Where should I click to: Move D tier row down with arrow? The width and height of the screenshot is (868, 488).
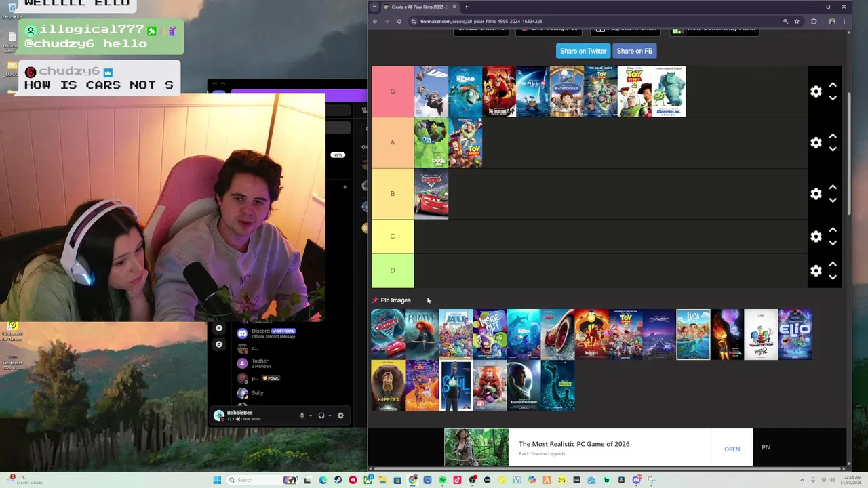pos(833,277)
